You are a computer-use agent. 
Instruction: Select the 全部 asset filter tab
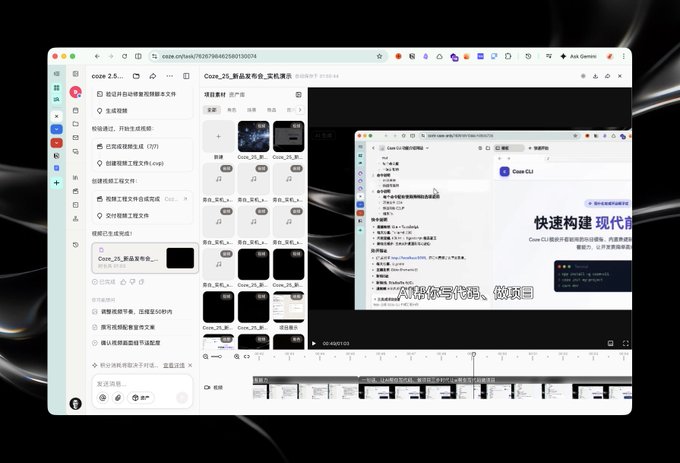pyautogui.click(x=212, y=110)
